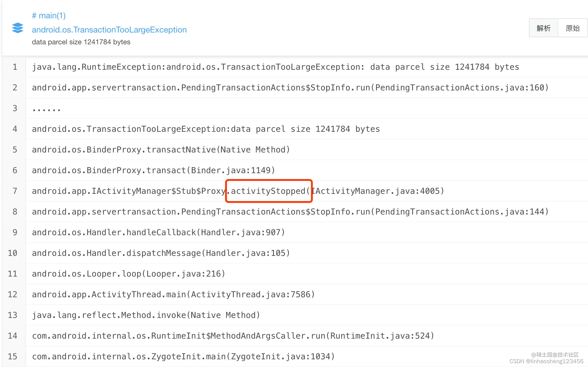
Task: Click the '# main(1)' thread heading
Action: [49, 15]
